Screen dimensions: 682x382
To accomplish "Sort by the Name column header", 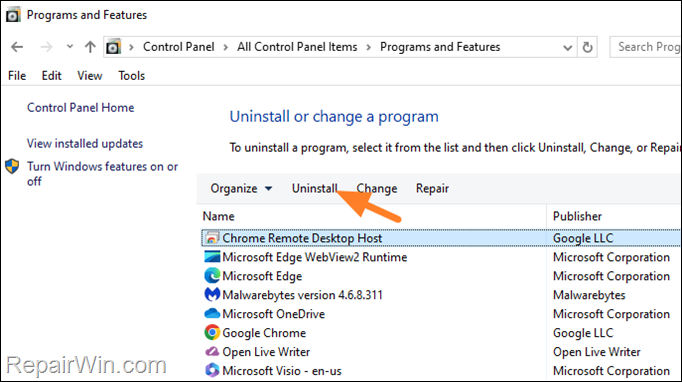I will [x=218, y=216].
